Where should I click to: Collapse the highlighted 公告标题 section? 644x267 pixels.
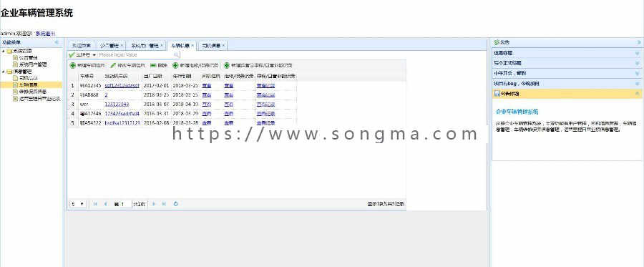pos(638,94)
